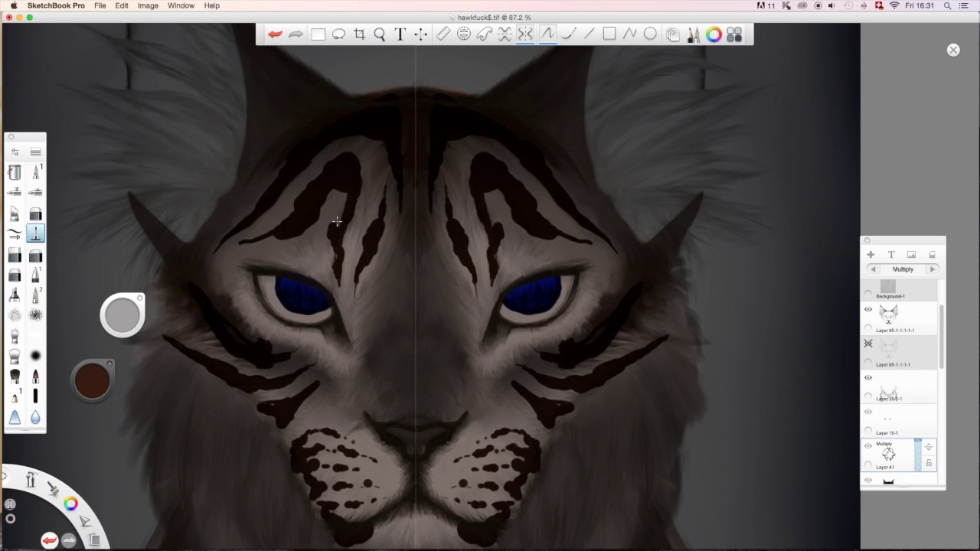Toggle the highlighted Steady Stroke tool
The image size is (980, 551).
(547, 34)
